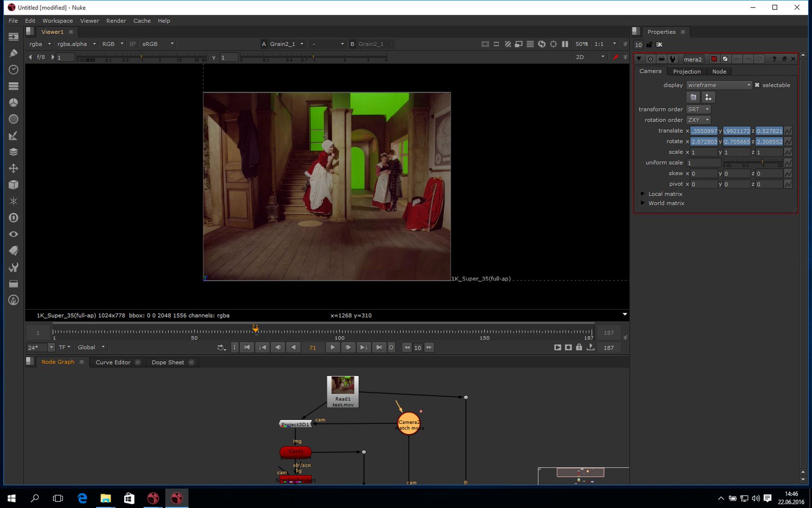Open the Image nodes toolbar icon

[x=13, y=36]
